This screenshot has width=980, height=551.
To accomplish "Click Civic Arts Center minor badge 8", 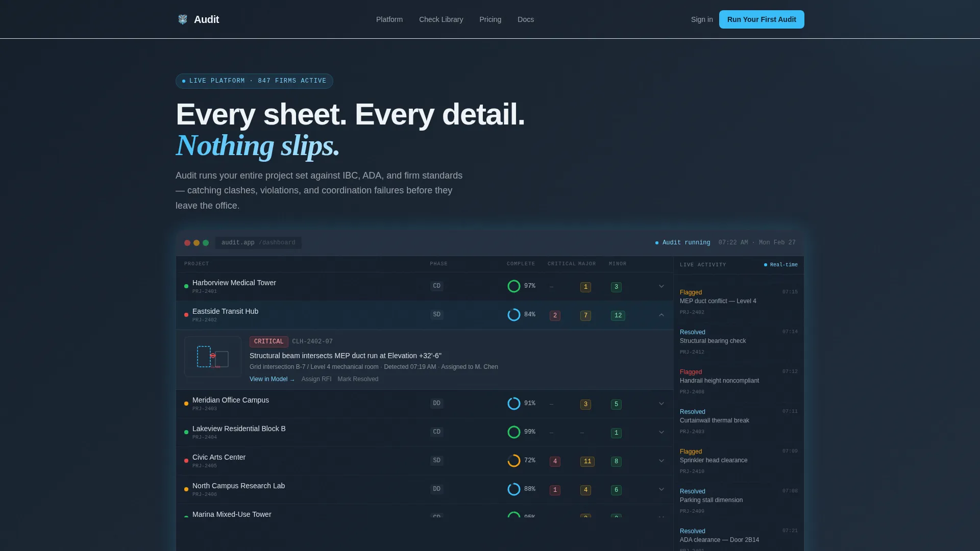I will [x=616, y=462].
